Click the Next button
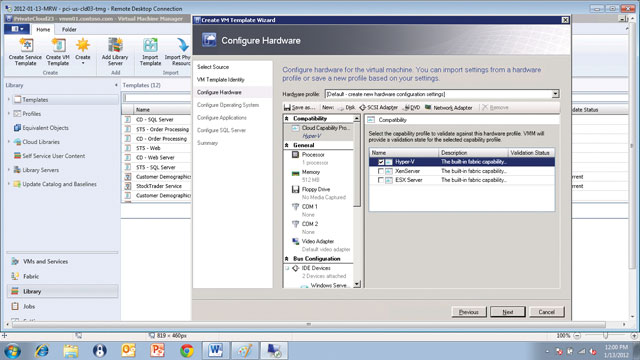Viewport: 640px width, 360px height. [x=507, y=312]
